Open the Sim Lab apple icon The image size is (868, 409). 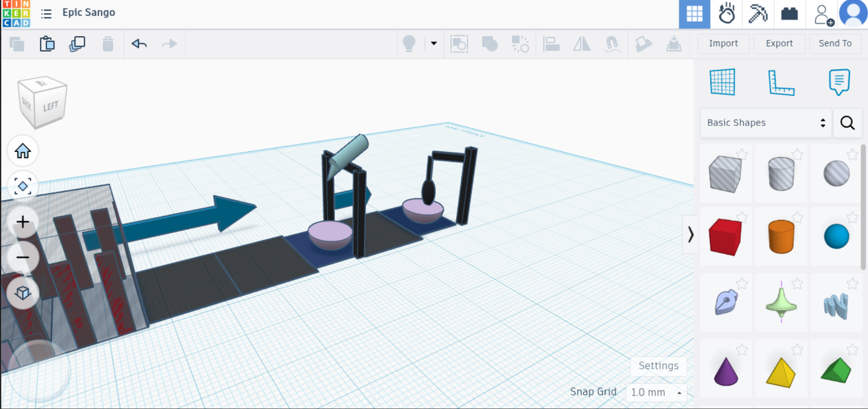click(x=727, y=14)
